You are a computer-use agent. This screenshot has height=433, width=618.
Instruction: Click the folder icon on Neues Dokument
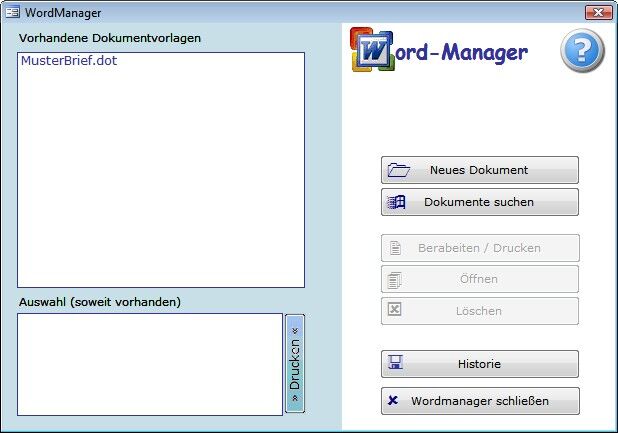point(398,170)
